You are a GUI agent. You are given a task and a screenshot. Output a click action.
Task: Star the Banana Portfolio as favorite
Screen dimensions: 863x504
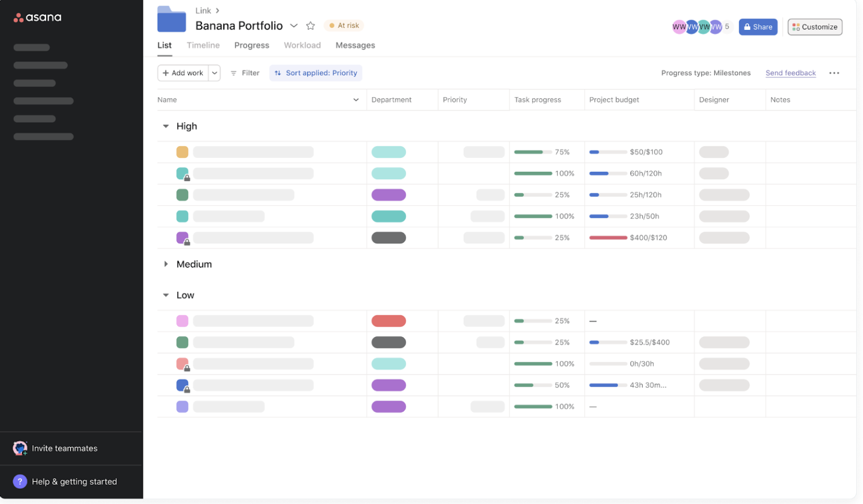point(311,25)
